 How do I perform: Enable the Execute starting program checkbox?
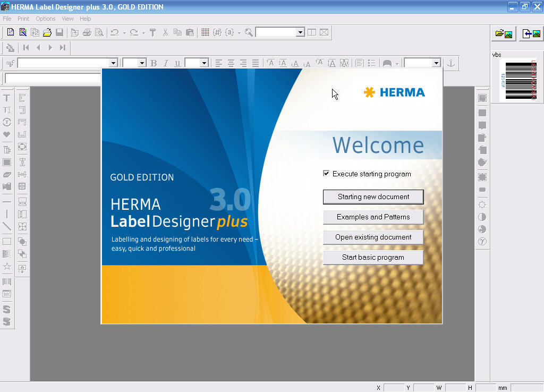326,174
